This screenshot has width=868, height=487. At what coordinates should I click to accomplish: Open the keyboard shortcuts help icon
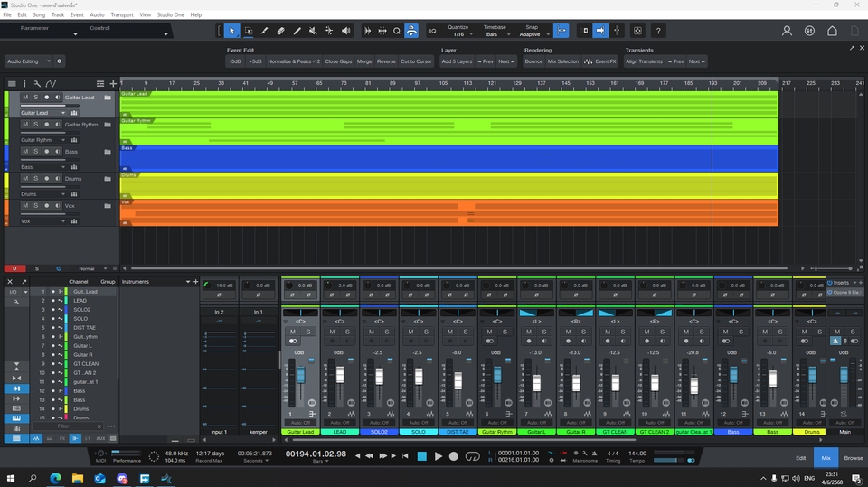pos(658,31)
